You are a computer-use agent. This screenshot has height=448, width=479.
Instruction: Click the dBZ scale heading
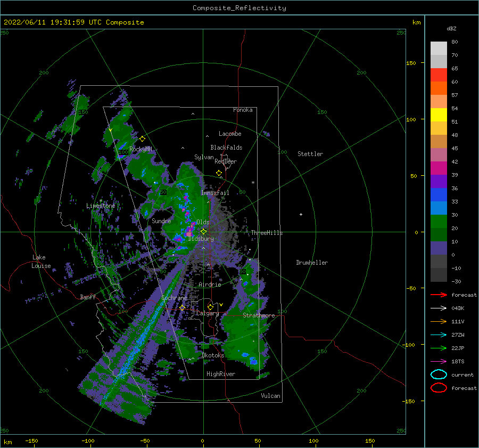(451, 28)
